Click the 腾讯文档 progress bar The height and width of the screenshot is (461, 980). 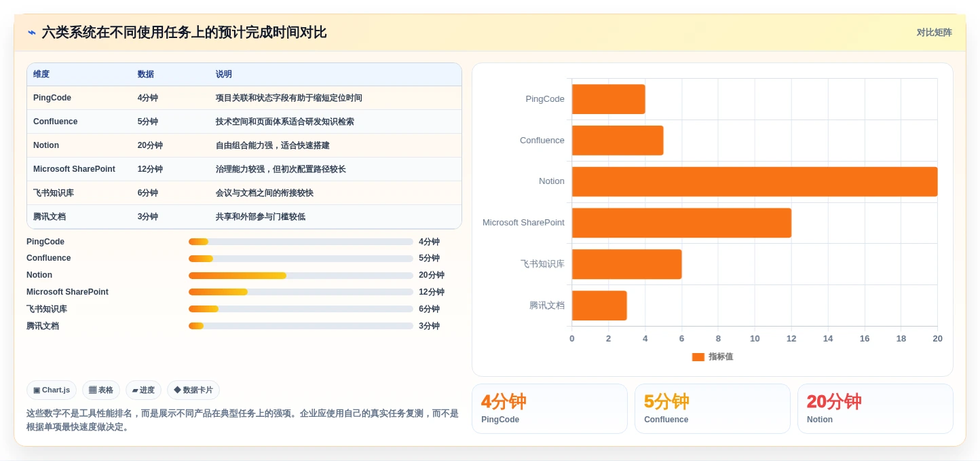301,326
